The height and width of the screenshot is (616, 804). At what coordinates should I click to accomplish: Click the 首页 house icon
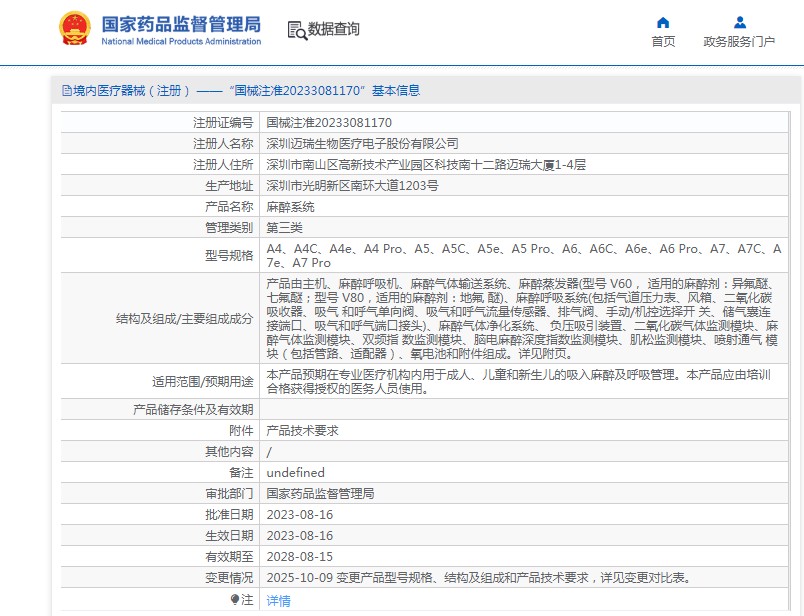pos(663,22)
